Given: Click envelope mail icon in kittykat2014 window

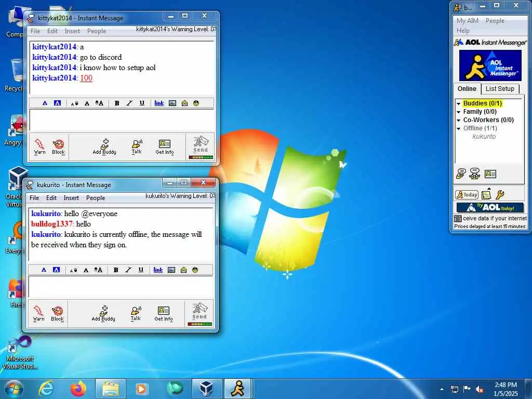Looking at the screenshot, I should tap(184, 103).
